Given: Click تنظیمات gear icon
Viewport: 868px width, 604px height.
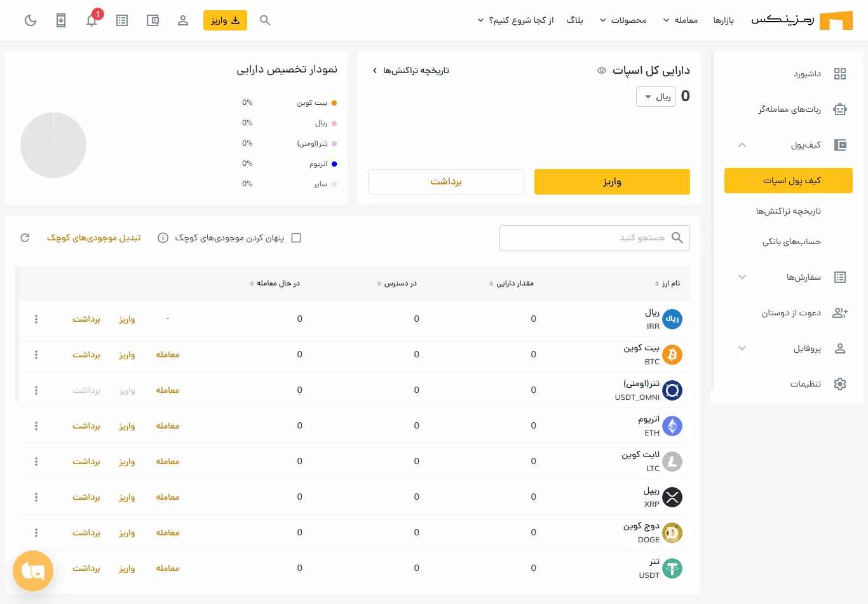Looking at the screenshot, I should click(840, 384).
